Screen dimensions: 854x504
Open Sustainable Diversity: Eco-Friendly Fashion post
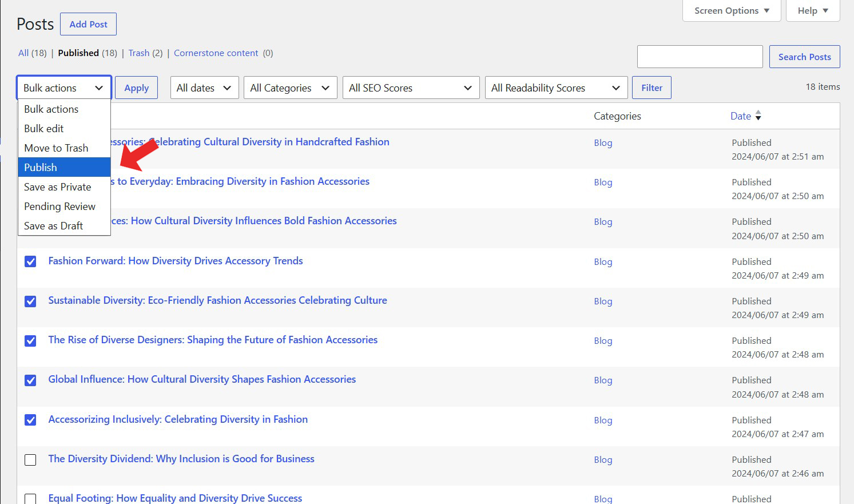point(217,300)
